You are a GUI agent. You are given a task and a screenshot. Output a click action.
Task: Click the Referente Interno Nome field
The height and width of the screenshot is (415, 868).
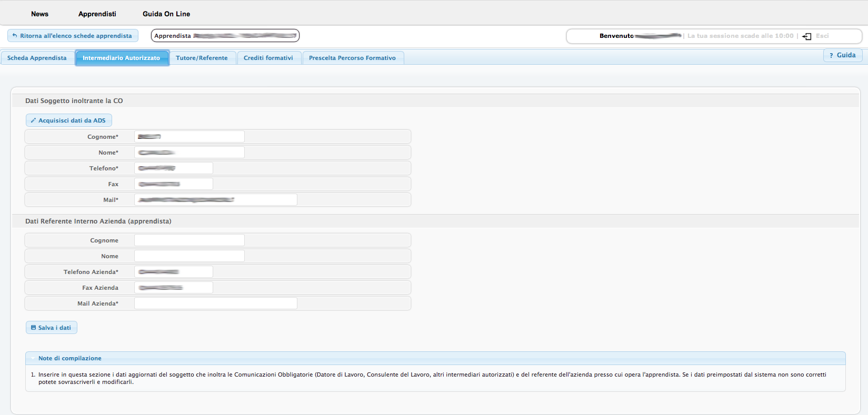pos(189,256)
